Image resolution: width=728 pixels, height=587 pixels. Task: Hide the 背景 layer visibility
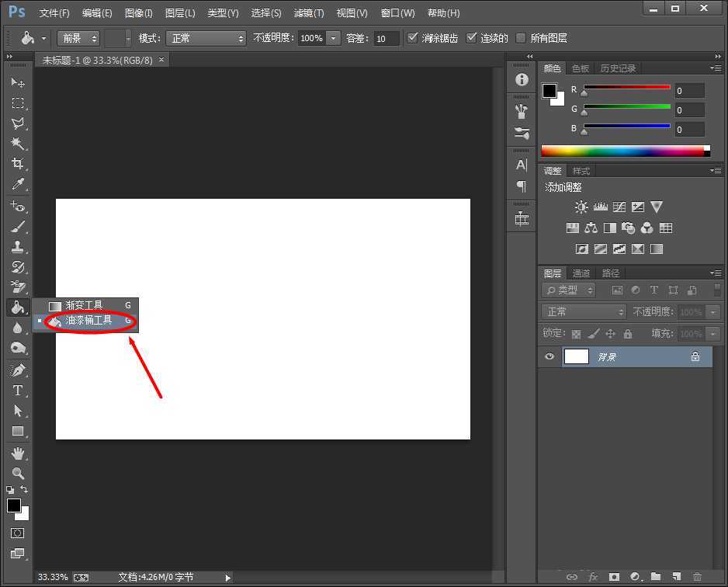click(x=549, y=356)
